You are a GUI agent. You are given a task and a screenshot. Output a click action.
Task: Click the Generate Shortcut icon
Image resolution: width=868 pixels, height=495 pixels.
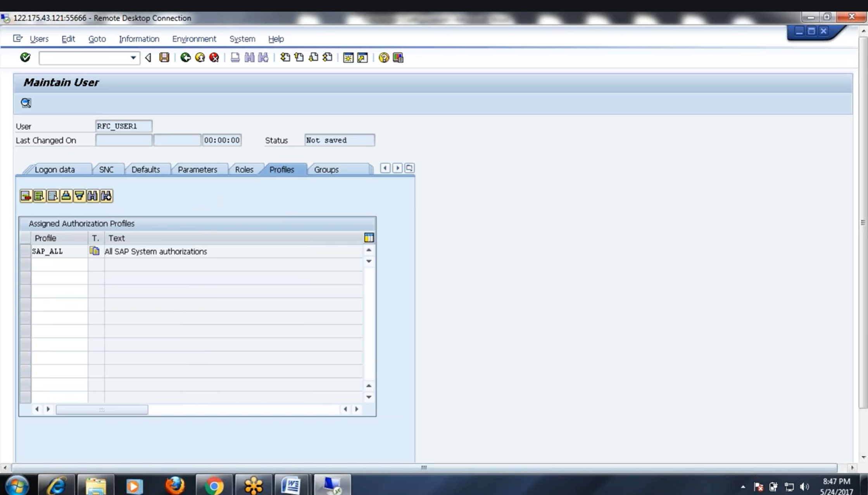(362, 57)
